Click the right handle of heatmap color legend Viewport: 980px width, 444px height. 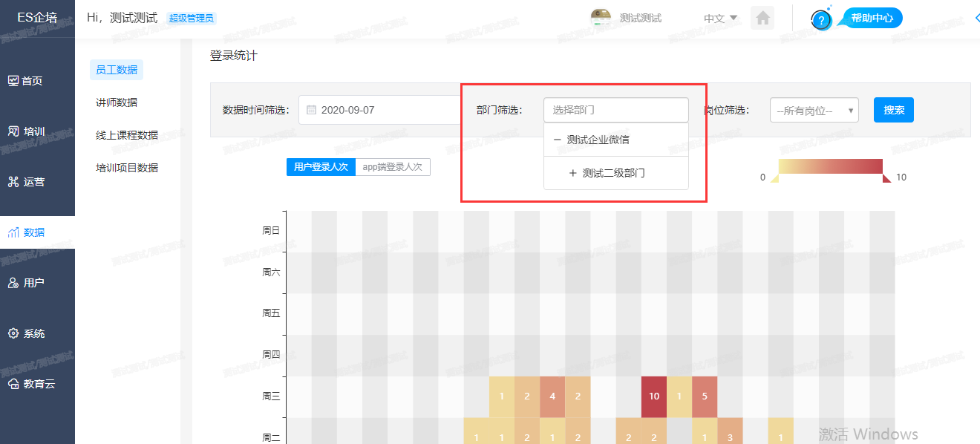[x=886, y=178]
